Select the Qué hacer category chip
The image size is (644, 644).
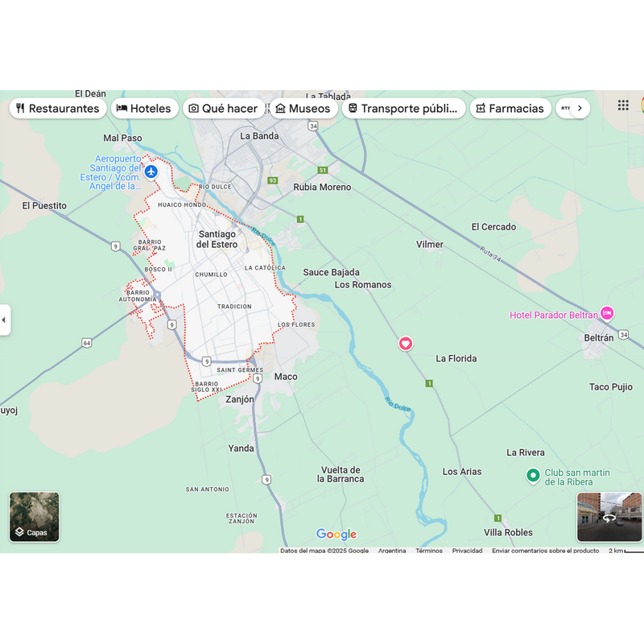click(224, 109)
